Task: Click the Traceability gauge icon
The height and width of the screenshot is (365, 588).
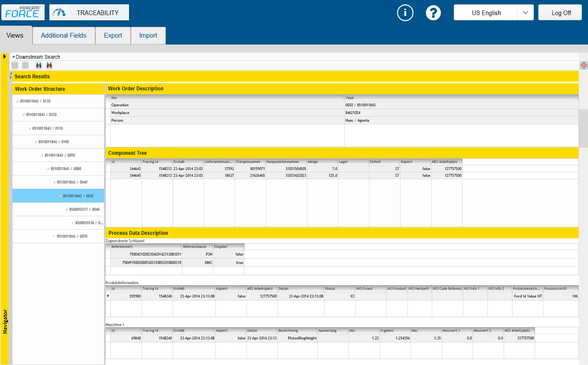Action: coord(59,13)
